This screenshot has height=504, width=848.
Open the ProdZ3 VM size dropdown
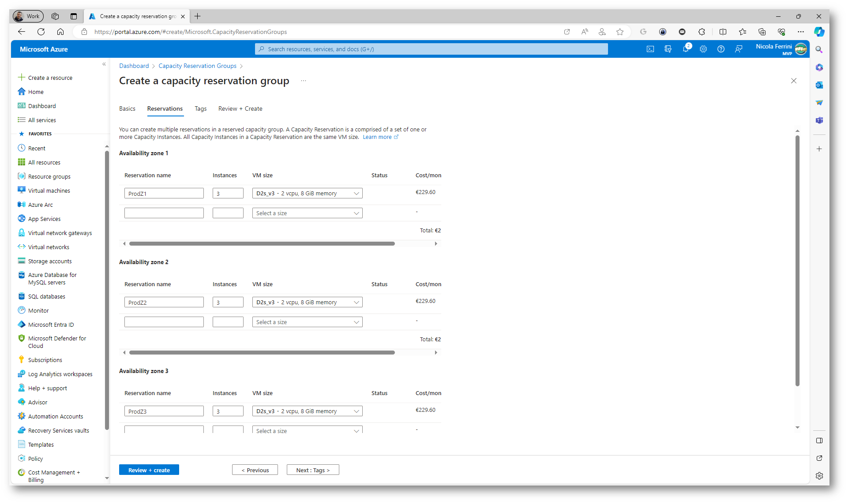tap(308, 411)
